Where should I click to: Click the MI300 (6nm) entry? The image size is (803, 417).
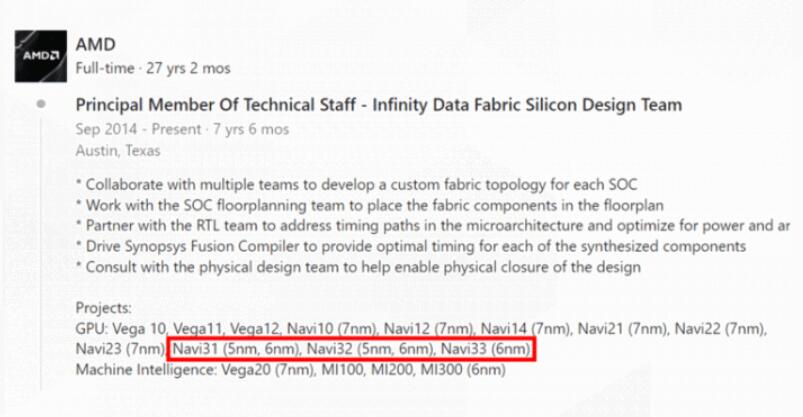click(x=463, y=370)
